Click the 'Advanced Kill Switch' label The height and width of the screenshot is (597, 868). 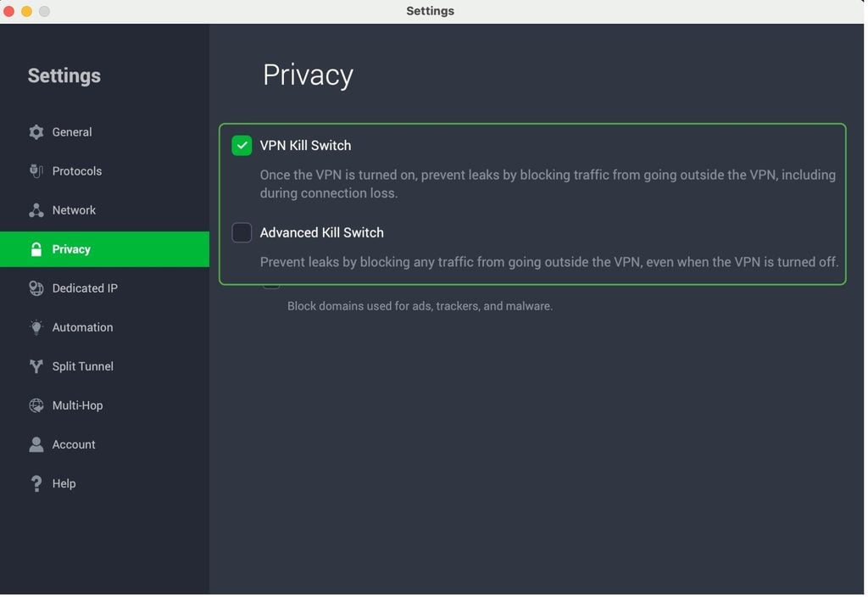(322, 232)
